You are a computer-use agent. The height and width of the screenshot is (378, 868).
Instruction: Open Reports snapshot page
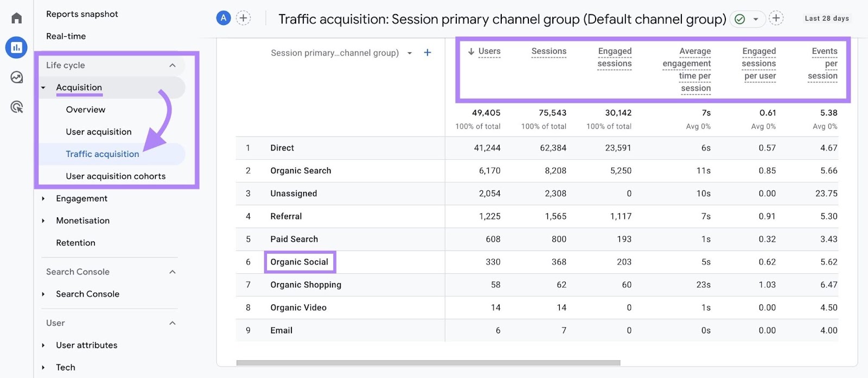pos(82,14)
